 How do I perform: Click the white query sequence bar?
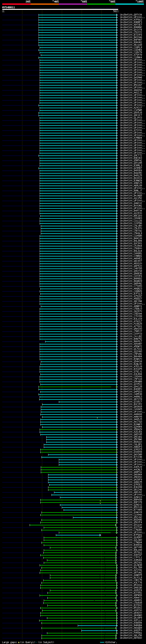pyautogui.click(x=60, y=10)
